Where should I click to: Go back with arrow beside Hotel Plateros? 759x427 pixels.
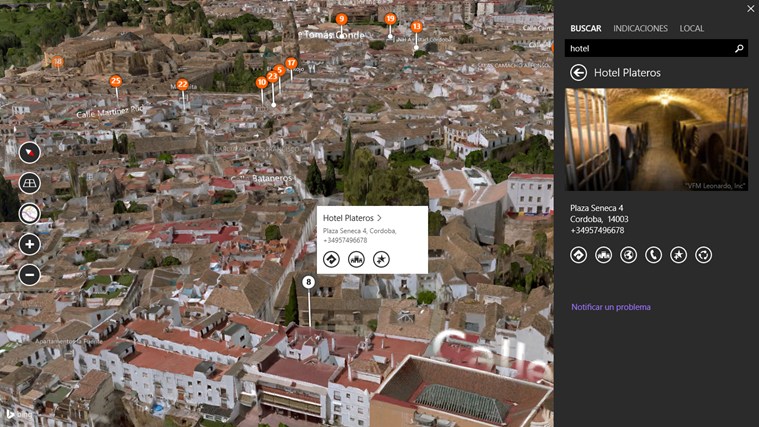578,73
